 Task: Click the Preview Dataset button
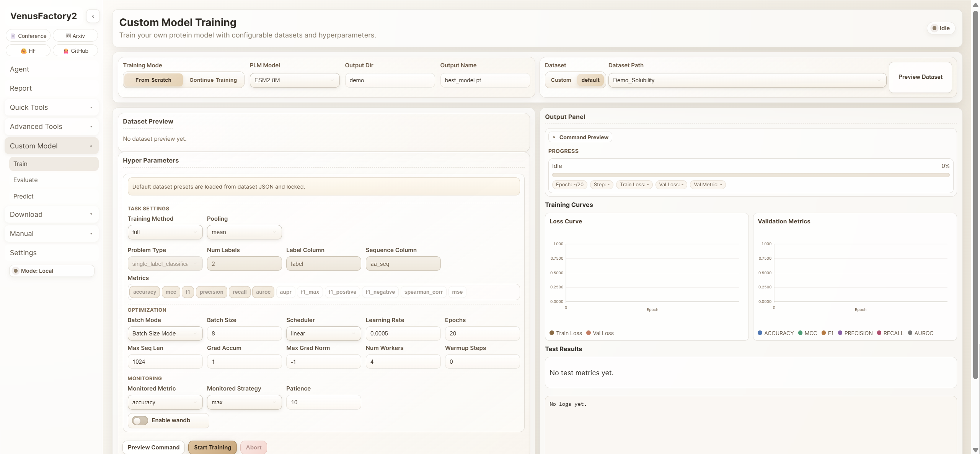(920, 77)
